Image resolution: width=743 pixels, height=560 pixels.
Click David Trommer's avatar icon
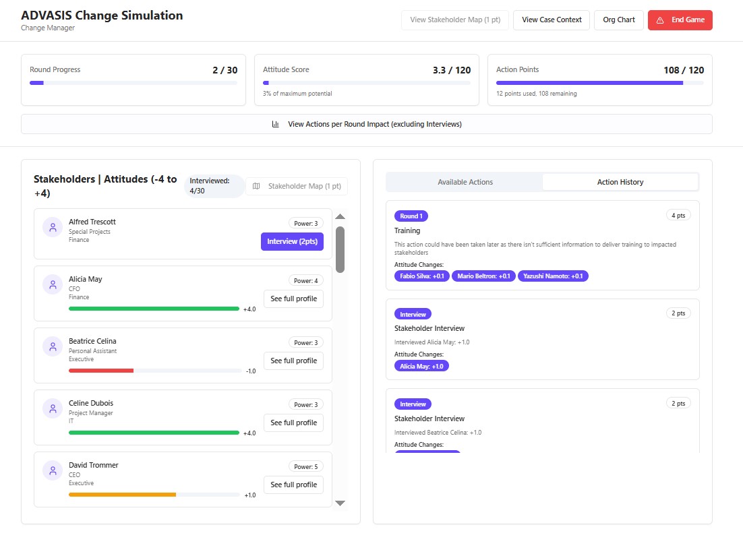point(53,471)
